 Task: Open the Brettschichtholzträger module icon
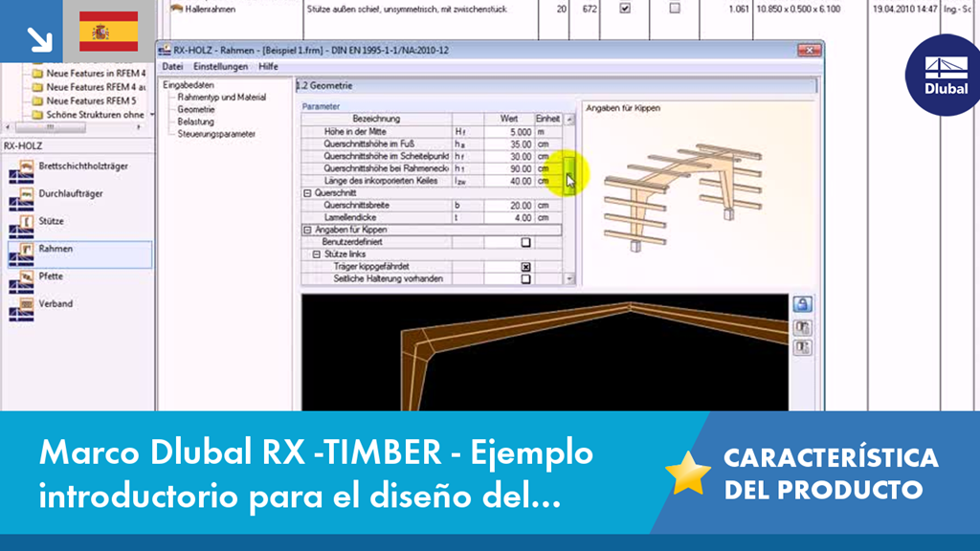tap(21, 170)
